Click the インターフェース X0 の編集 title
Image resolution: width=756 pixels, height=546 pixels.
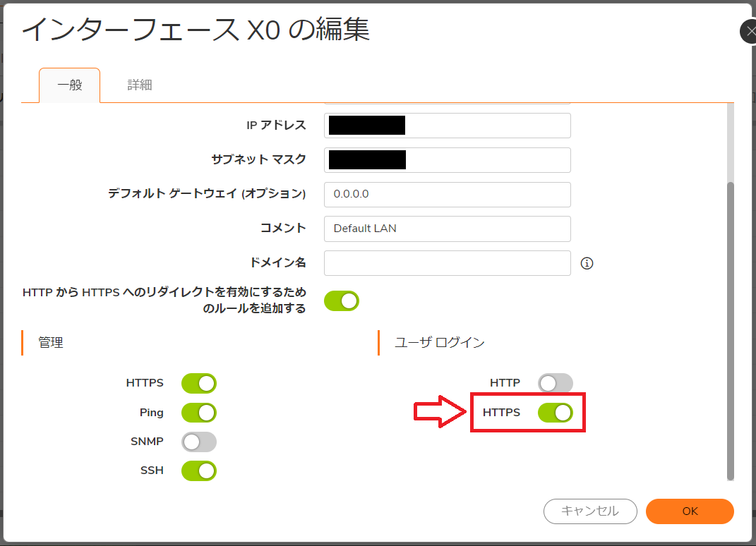(x=196, y=30)
